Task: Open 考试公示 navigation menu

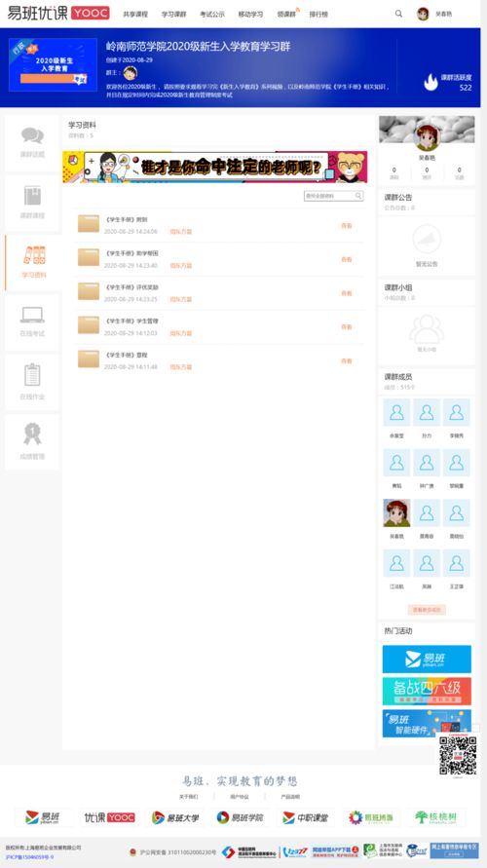Action: pyautogui.click(x=212, y=15)
